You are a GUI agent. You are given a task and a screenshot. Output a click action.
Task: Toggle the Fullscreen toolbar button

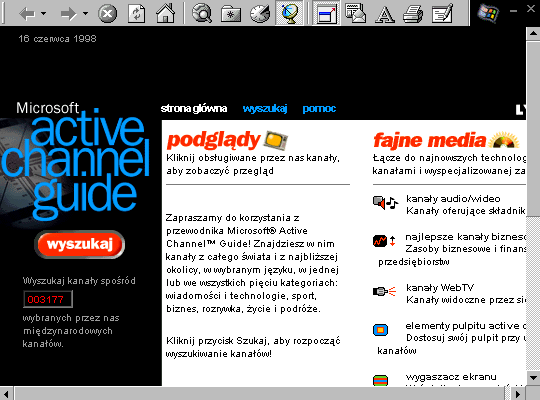[x=326, y=13]
